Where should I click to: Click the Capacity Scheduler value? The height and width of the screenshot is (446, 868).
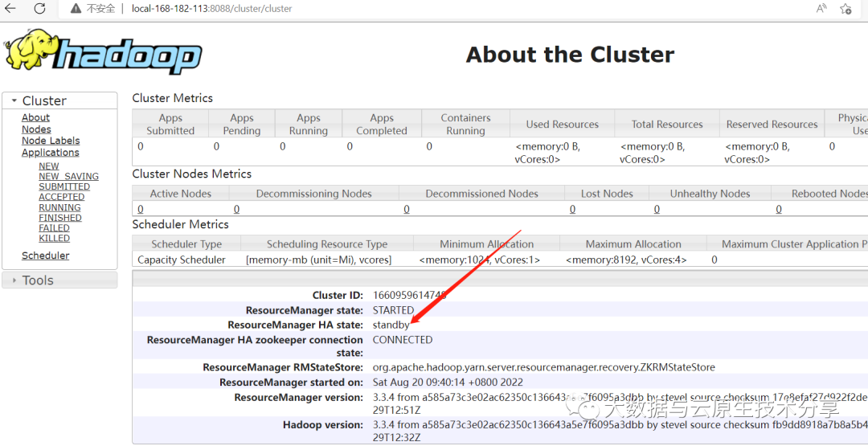182,260
